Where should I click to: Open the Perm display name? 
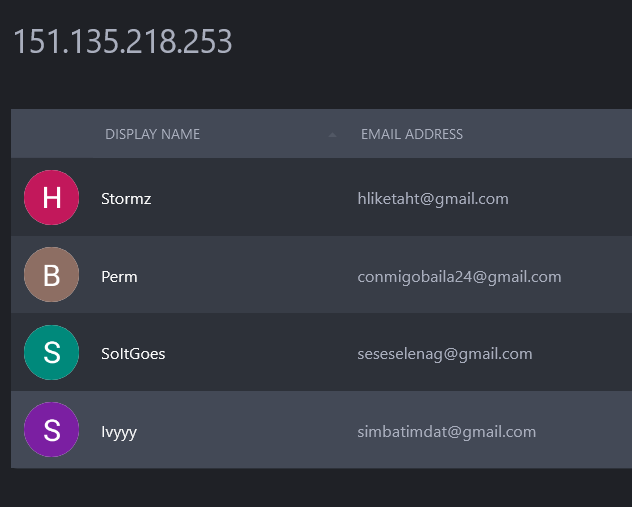(119, 276)
